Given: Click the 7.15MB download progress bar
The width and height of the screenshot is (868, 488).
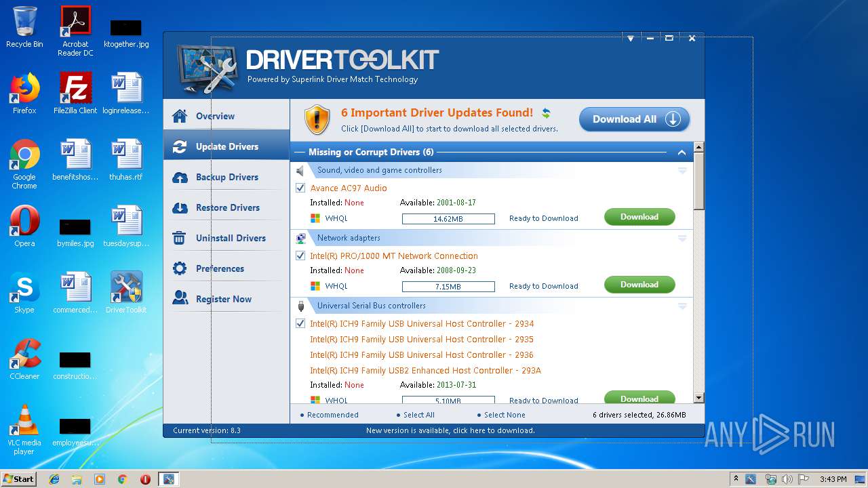Looking at the screenshot, I should 448,287.
